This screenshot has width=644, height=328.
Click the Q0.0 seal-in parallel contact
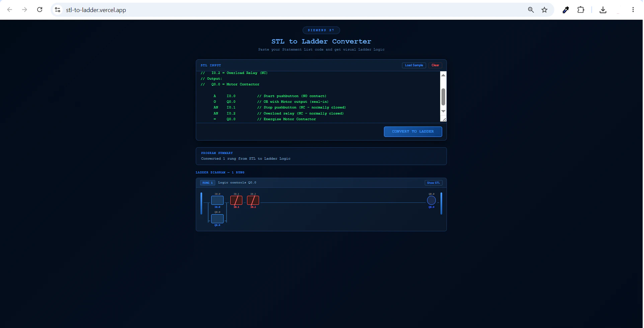[x=217, y=219]
